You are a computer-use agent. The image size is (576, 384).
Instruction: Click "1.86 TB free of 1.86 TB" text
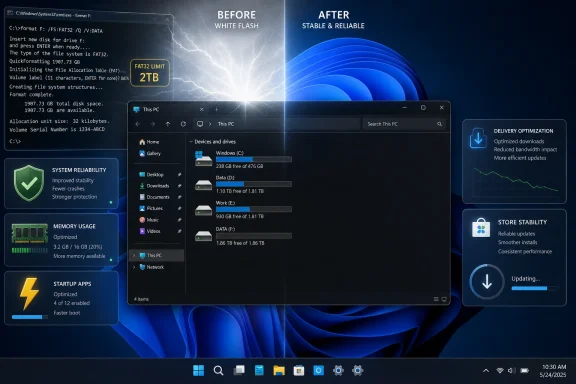click(x=240, y=243)
